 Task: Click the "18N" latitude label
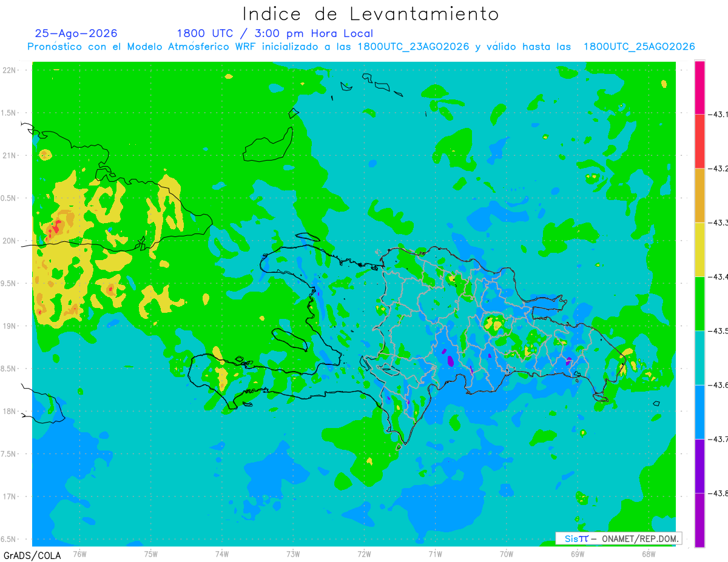click(10, 411)
